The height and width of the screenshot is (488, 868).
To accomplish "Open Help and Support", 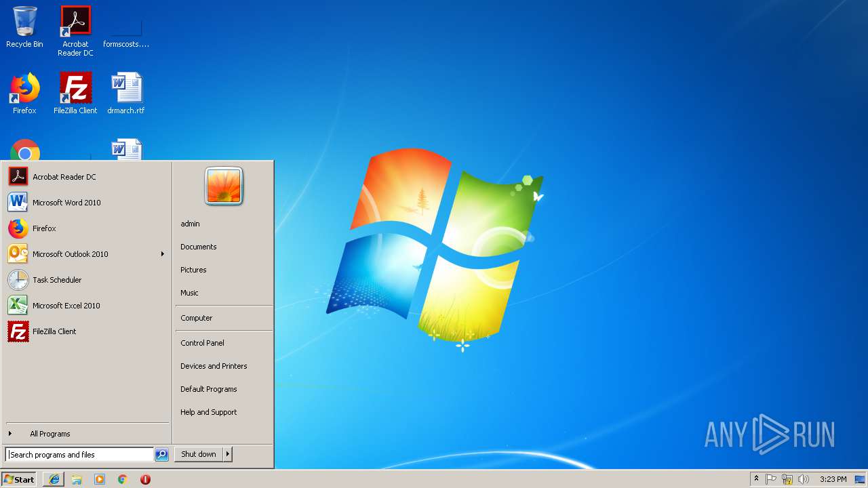I will click(x=223, y=412).
